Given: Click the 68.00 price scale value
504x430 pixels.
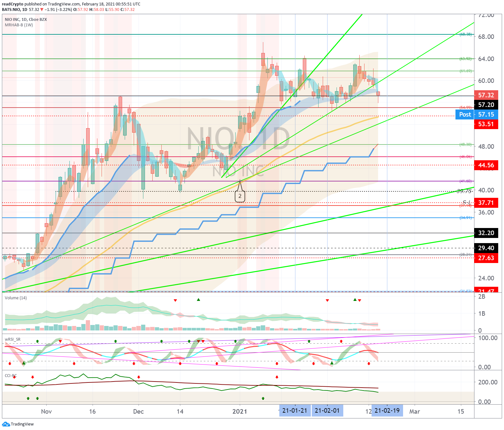Looking at the screenshot, I should (486, 37).
